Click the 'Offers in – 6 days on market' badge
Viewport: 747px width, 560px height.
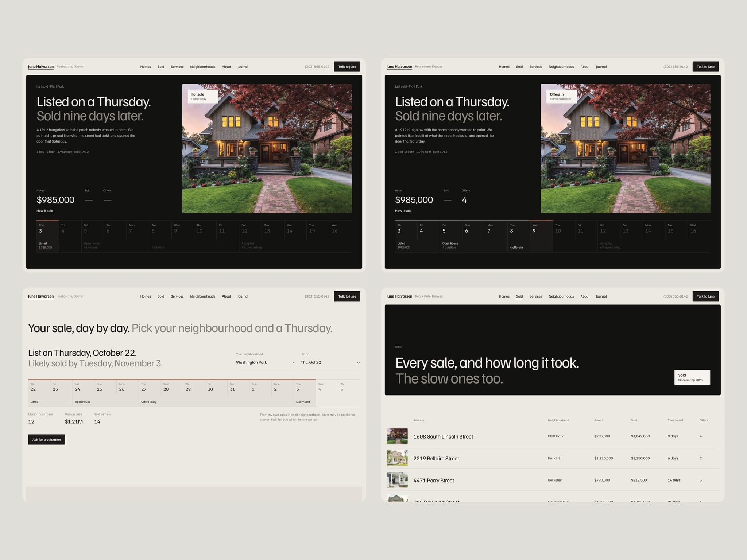coord(561,97)
